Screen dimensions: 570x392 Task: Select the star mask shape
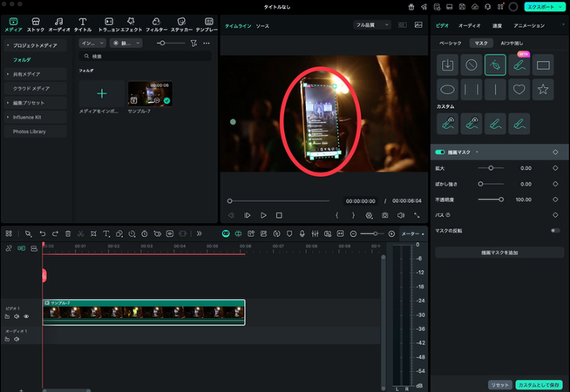(543, 90)
